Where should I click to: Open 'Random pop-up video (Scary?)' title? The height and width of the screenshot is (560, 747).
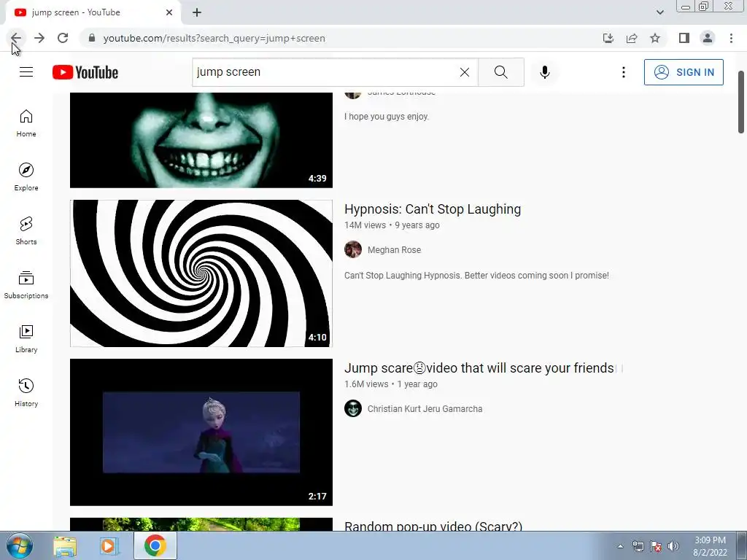point(433,526)
